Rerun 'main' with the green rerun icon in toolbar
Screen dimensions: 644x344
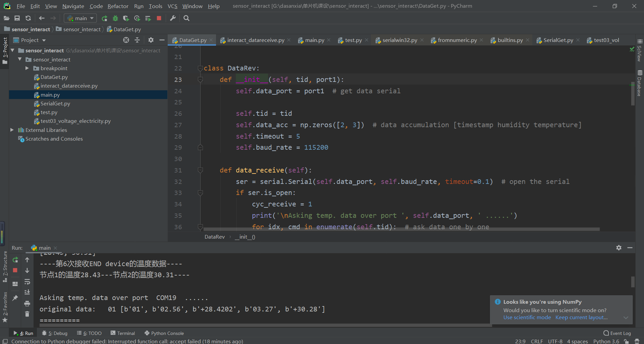click(x=105, y=18)
